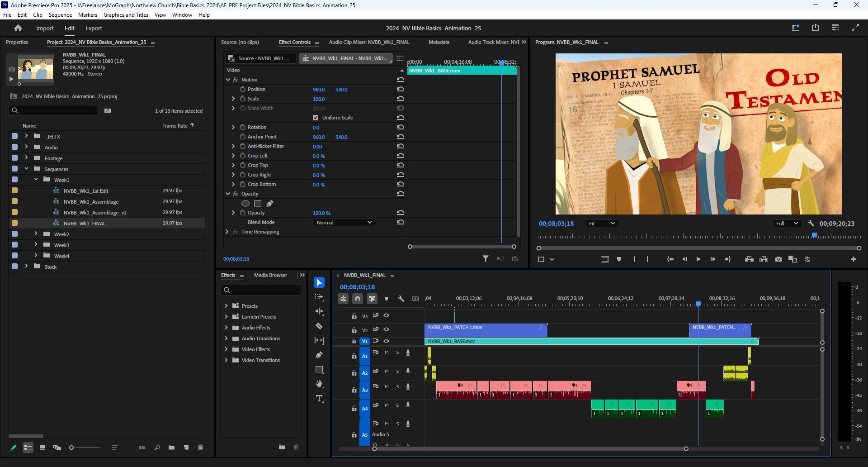Expand the Week2 bin
Screen dimensions: 868x467
click(x=36, y=234)
